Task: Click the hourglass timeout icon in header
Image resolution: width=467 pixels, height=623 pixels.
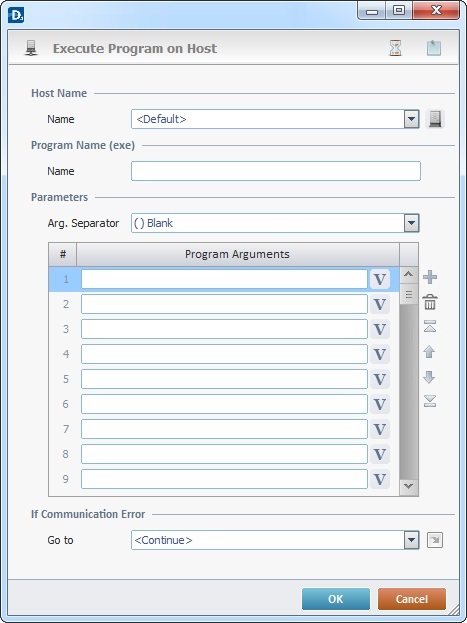Action: click(395, 48)
